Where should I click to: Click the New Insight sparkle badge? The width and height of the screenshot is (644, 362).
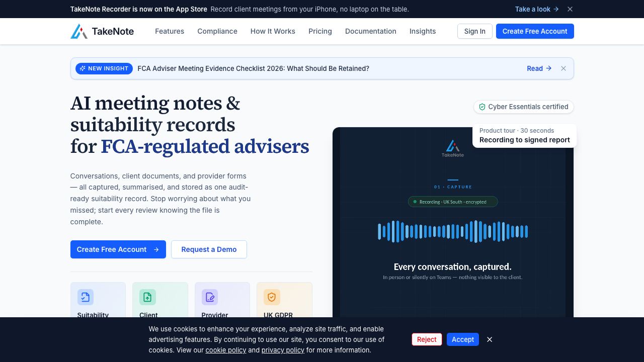coord(104,68)
